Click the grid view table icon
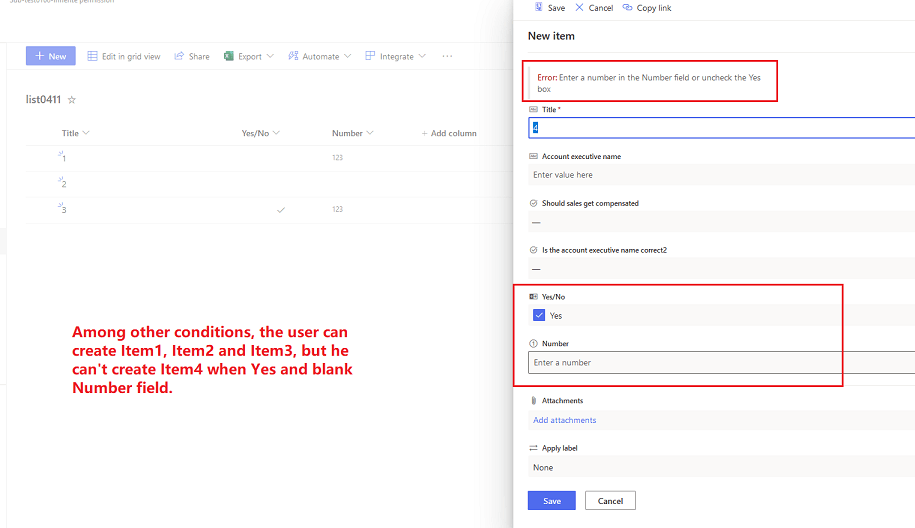 tap(92, 56)
